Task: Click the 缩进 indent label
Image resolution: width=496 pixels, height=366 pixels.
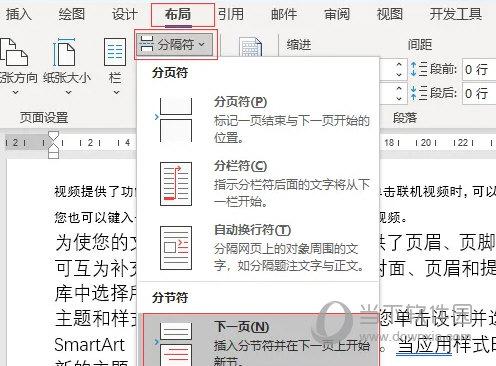Action: click(x=299, y=44)
